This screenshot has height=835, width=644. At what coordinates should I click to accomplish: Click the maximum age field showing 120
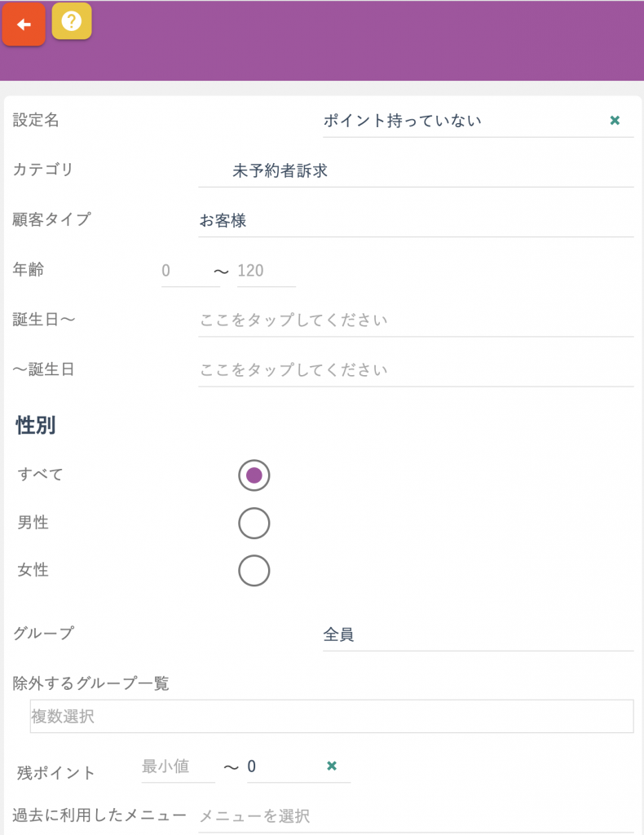[x=266, y=271]
